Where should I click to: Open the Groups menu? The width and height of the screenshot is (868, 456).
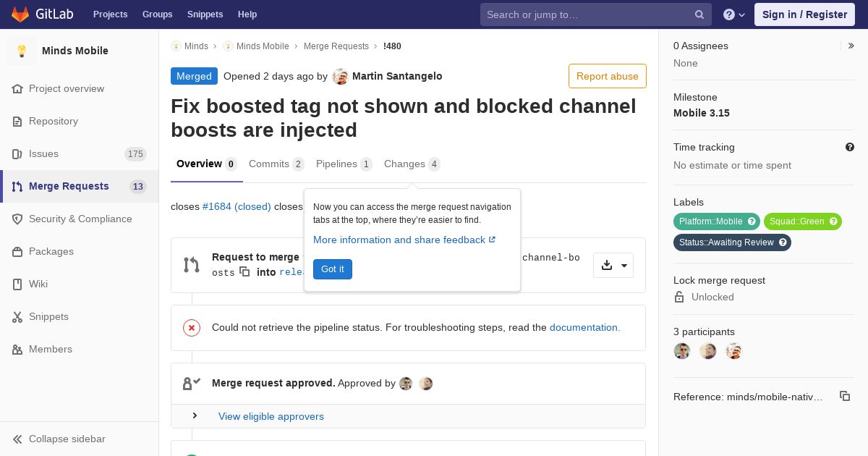(x=157, y=14)
